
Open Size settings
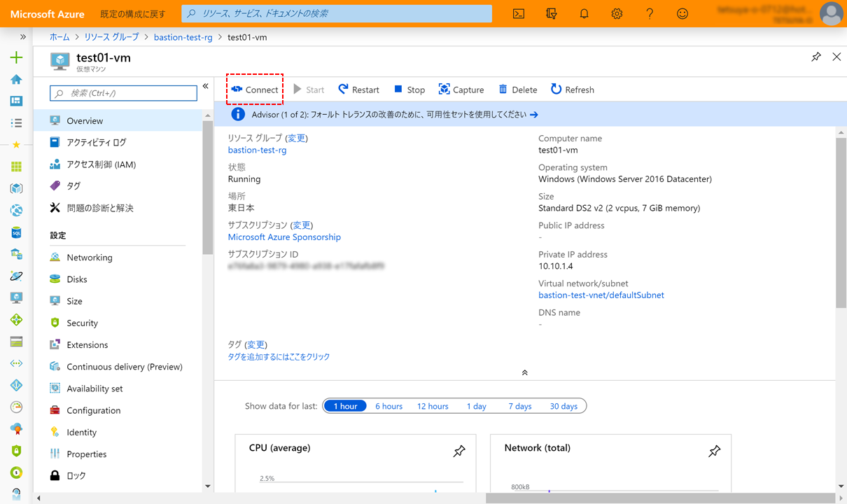[118, 301]
